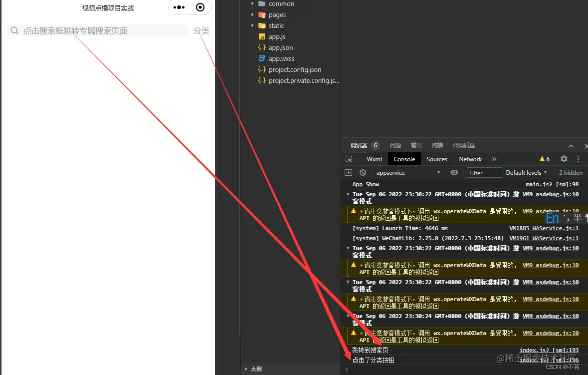Click the En input method indicator
Image resolution: width=588 pixels, height=375 pixels.
click(553, 218)
